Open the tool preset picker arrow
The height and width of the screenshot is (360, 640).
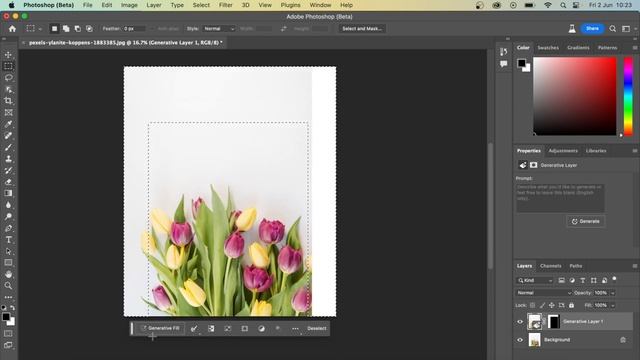click(40, 29)
